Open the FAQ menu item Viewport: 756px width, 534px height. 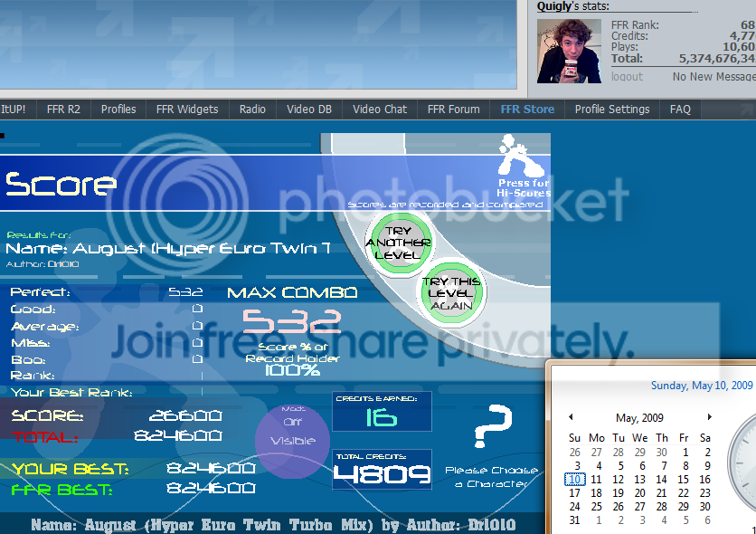pyautogui.click(x=680, y=110)
